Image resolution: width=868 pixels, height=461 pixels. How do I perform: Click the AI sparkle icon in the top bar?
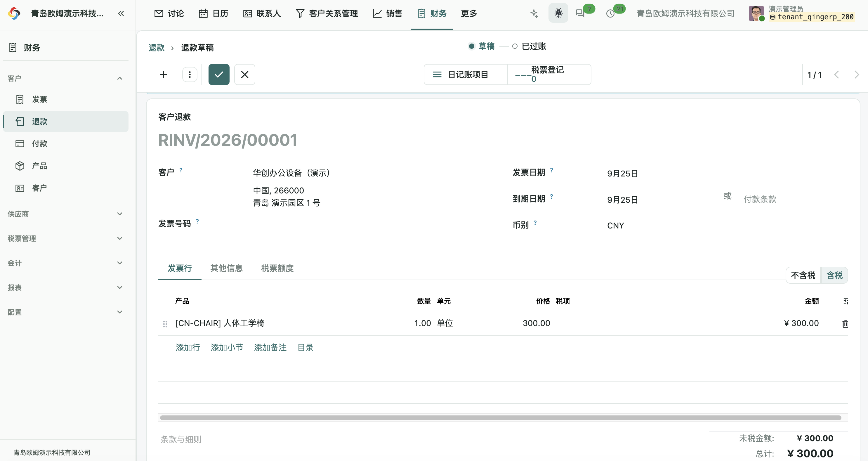(x=534, y=13)
